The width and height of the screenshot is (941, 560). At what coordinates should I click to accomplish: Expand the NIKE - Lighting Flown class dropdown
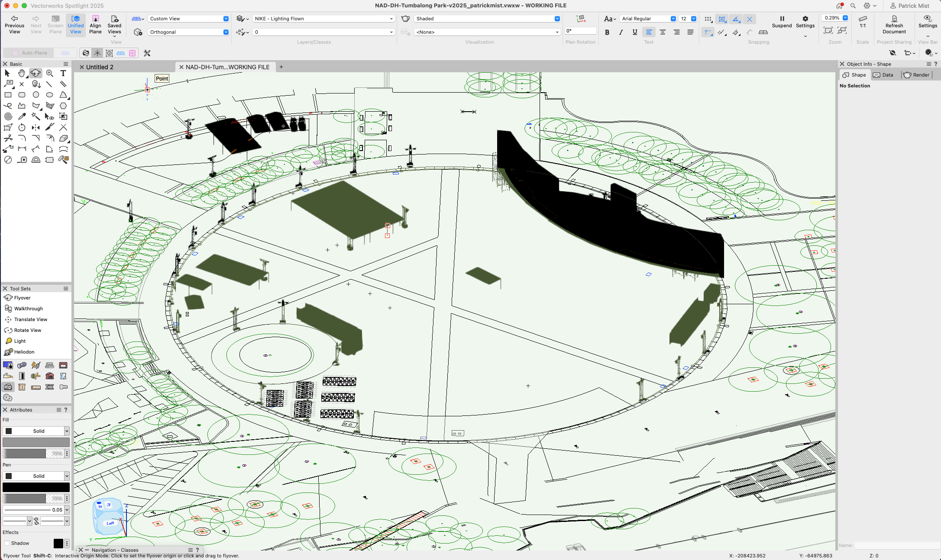point(323,19)
